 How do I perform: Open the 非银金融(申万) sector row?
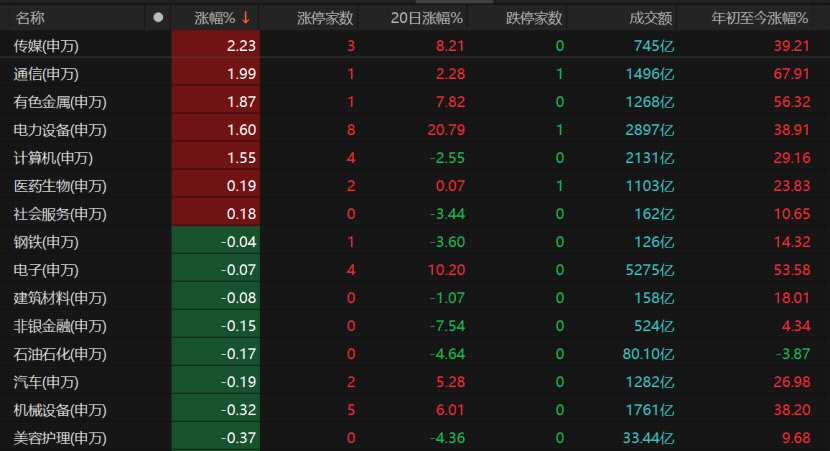tap(415, 326)
